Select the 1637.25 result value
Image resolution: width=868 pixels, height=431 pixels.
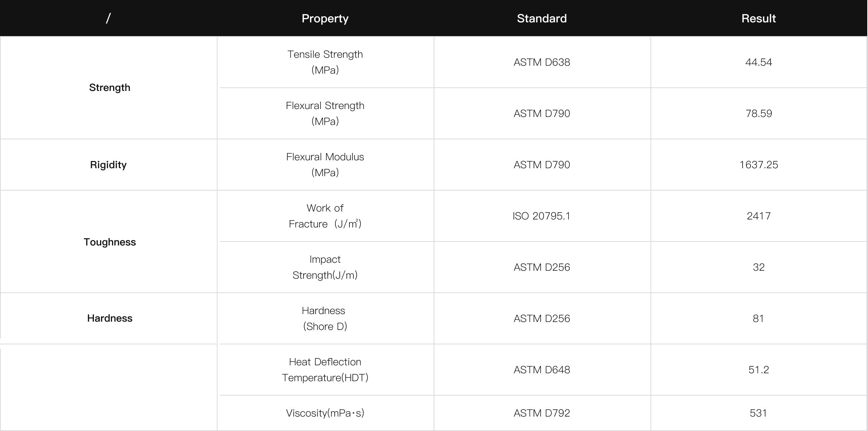coord(759,165)
